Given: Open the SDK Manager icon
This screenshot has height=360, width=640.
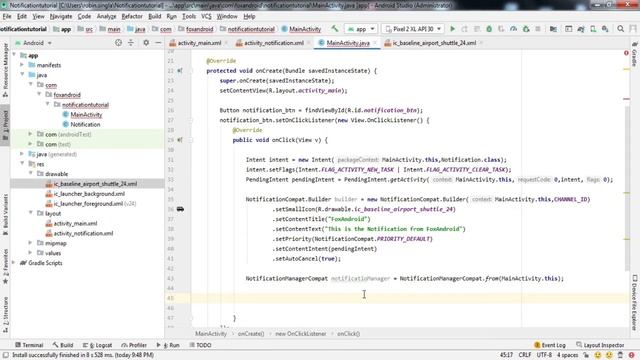Looking at the screenshot, I should (x=605, y=29).
